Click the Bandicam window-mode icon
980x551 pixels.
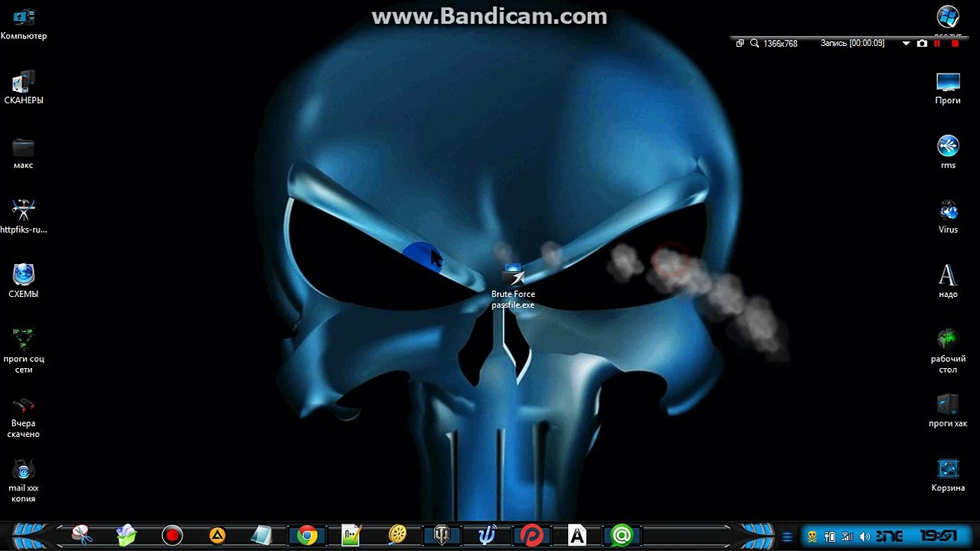tap(740, 44)
